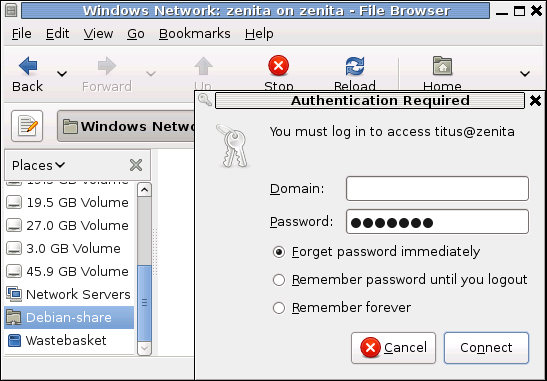Open the Bookmarks menu

pyautogui.click(x=194, y=34)
